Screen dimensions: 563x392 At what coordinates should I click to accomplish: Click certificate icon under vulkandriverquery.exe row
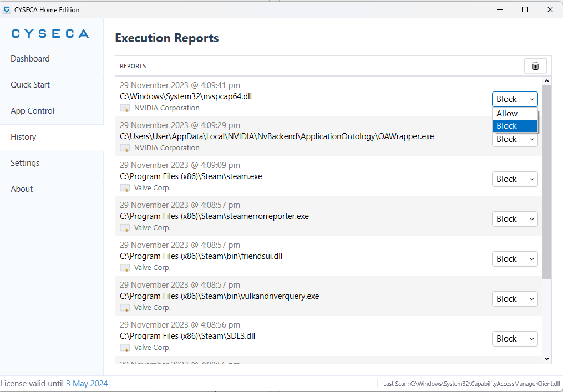[125, 308]
